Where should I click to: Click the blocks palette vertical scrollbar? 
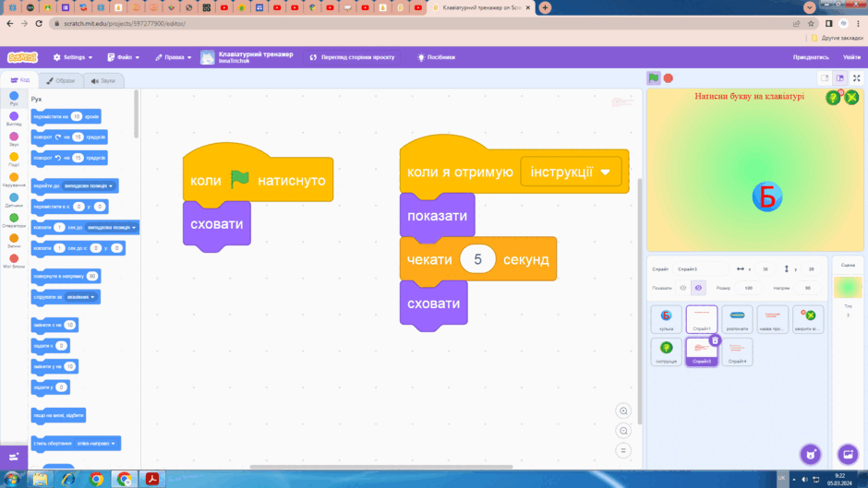(136, 115)
